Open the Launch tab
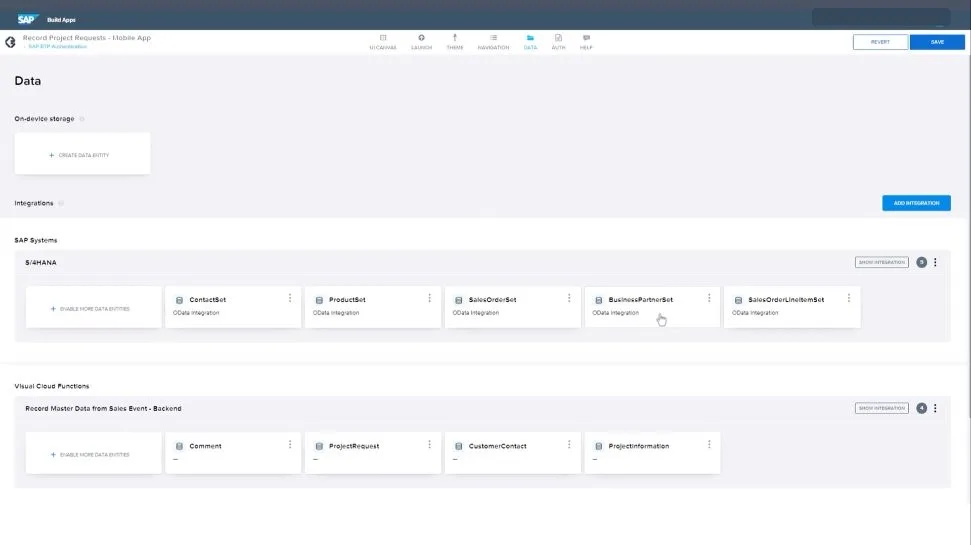Screen dimensions: 971x545 tap(421, 42)
